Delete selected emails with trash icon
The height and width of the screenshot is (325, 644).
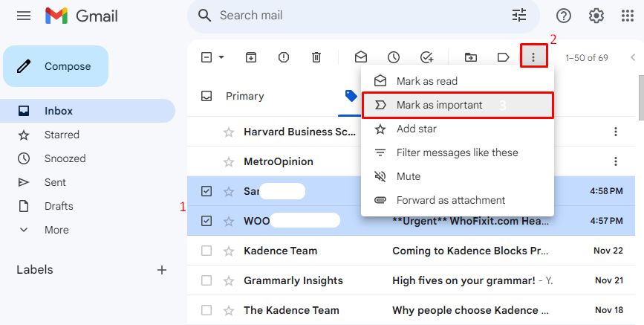[x=316, y=57]
